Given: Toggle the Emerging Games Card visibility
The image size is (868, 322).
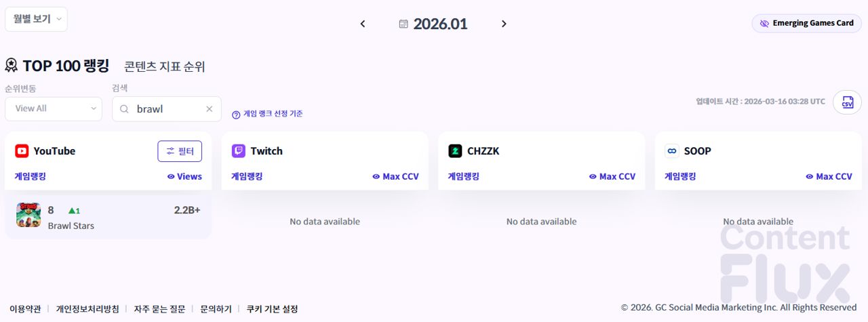Looking at the screenshot, I should (806, 23).
